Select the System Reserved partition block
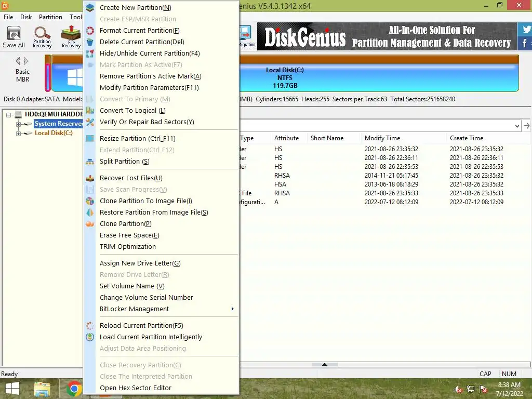 [x=48, y=73]
